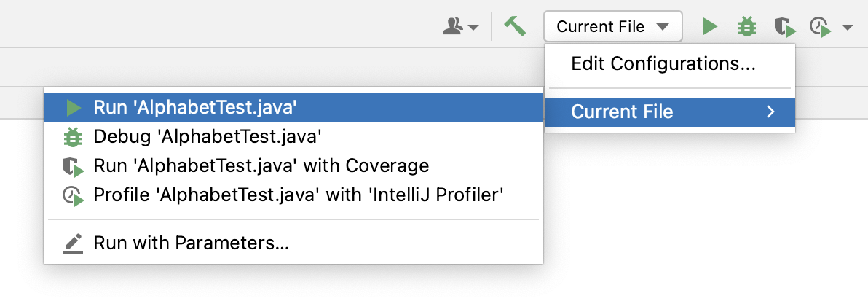Select Run with Parameters... option

click(x=293, y=243)
